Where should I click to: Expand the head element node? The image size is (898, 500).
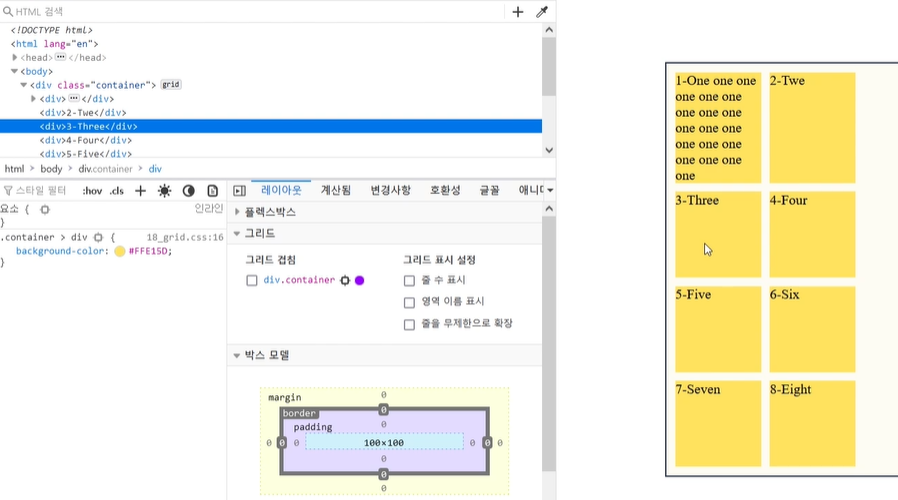[14, 57]
